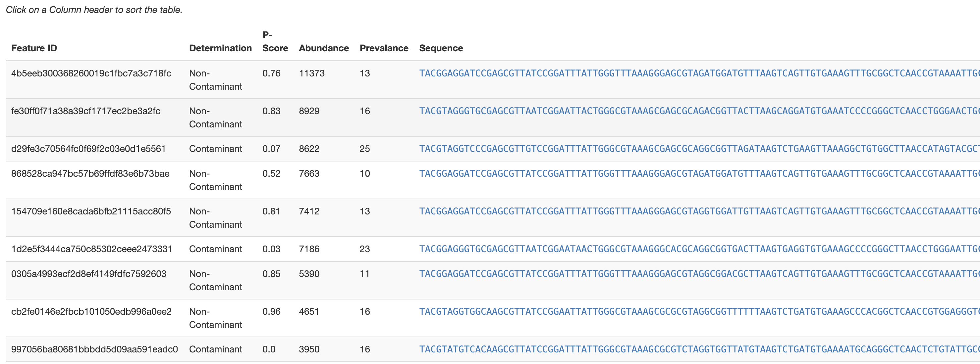
Task: Sort table by Sequence column header
Action: click(x=441, y=48)
